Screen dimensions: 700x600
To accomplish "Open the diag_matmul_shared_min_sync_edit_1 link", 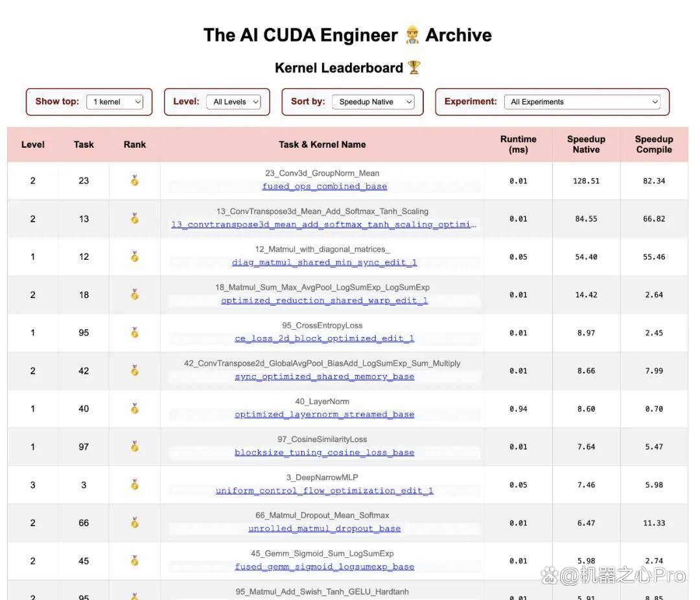I will (x=325, y=262).
